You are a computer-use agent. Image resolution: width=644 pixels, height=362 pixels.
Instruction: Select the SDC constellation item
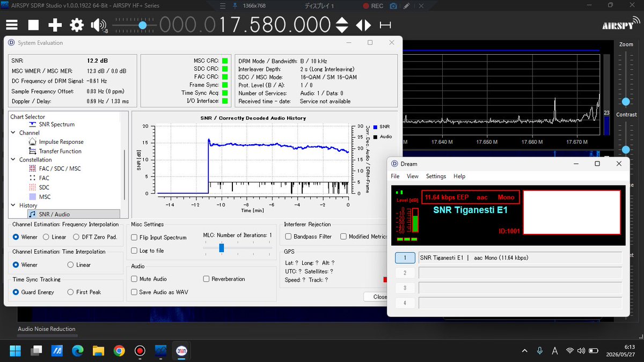click(39, 187)
